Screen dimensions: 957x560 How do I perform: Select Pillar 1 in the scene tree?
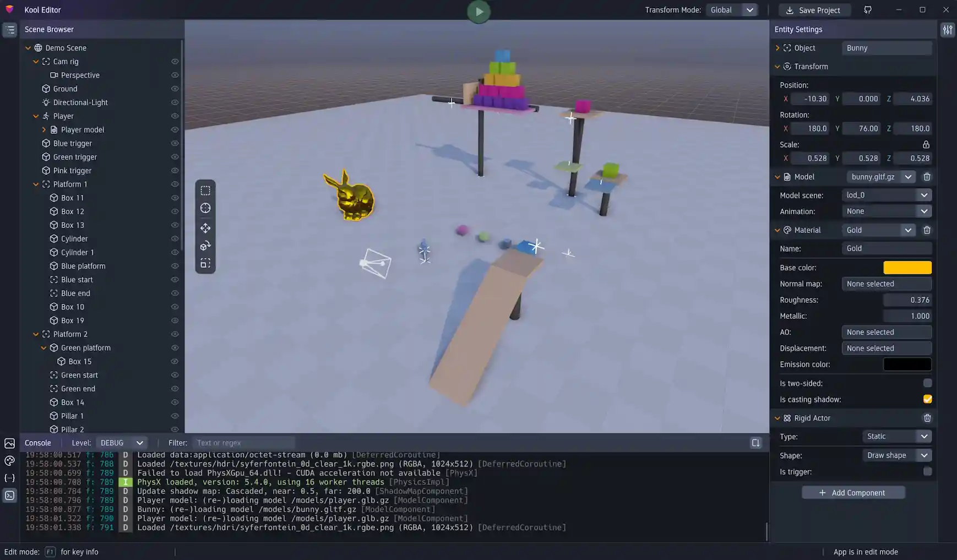pos(73,416)
